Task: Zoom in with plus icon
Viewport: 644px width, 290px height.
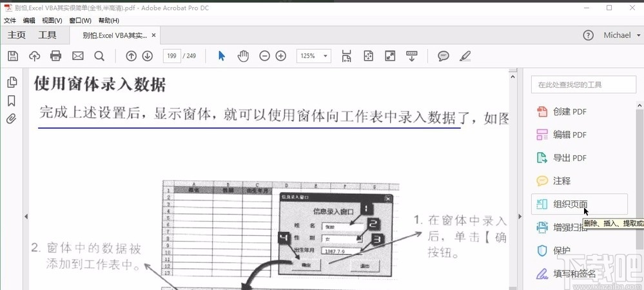Action: pos(281,56)
